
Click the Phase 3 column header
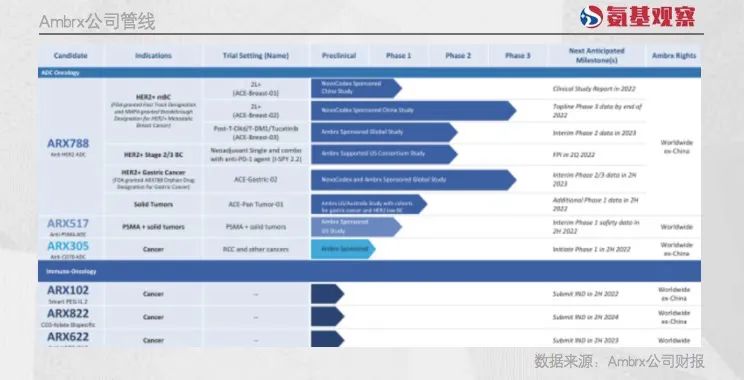517,56
